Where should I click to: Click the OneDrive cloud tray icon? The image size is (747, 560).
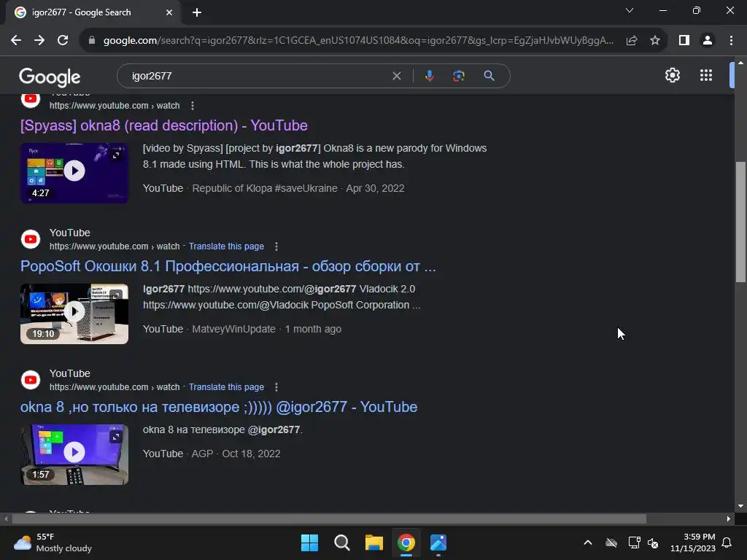611,542
